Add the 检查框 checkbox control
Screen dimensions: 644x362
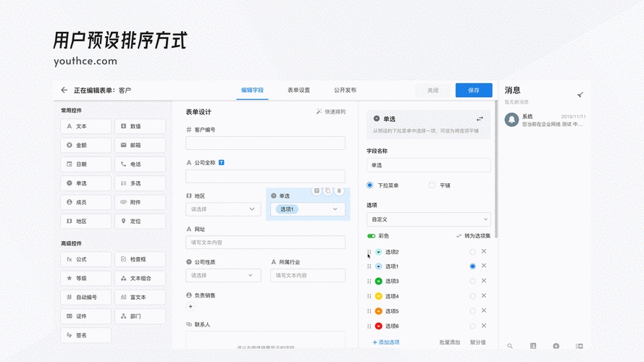pos(140,259)
